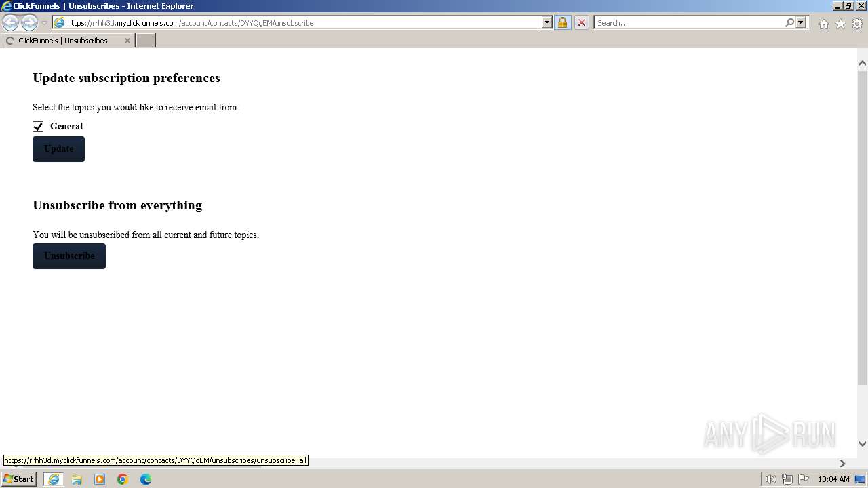The image size is (868, 488).
Task: Open media player taskbar icon
Action: click(100, 479)
